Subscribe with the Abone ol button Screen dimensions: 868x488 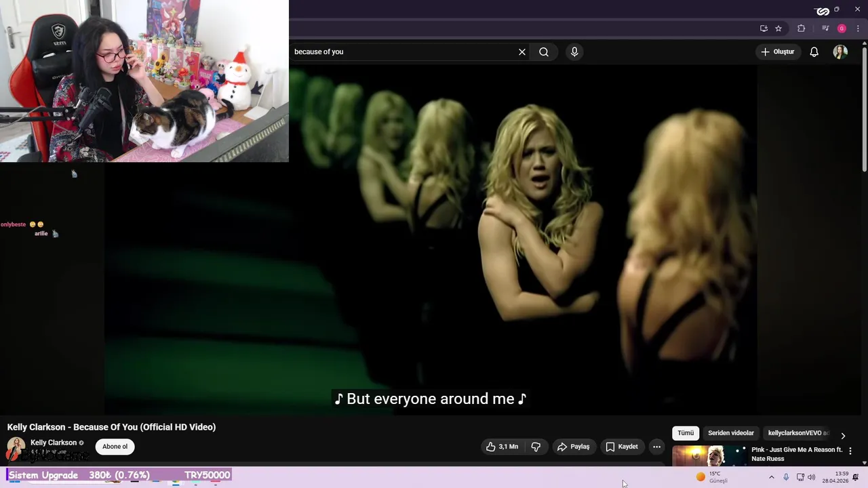click(x=115, y=447)
